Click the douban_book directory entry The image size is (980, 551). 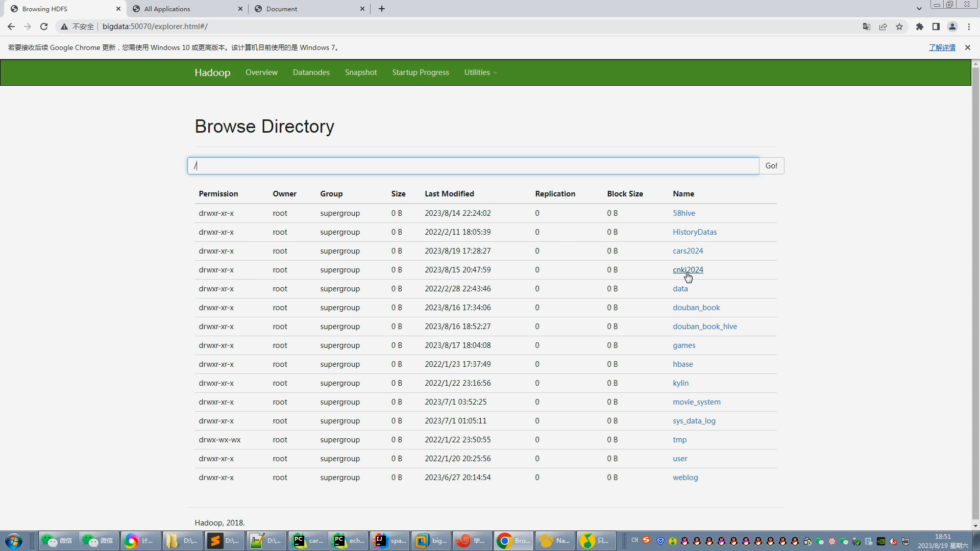tap(697, 307)
